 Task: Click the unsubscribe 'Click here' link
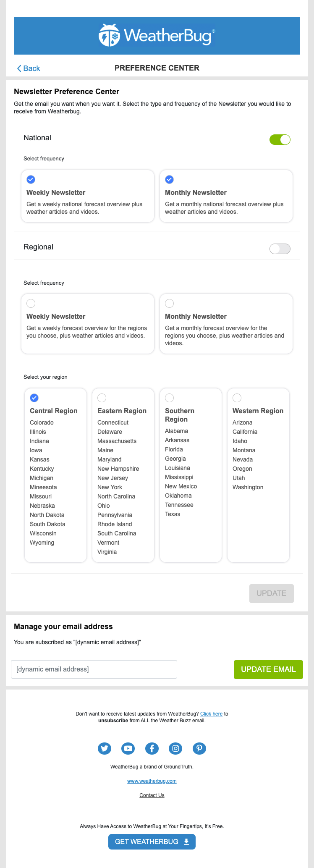pos(211,714)
